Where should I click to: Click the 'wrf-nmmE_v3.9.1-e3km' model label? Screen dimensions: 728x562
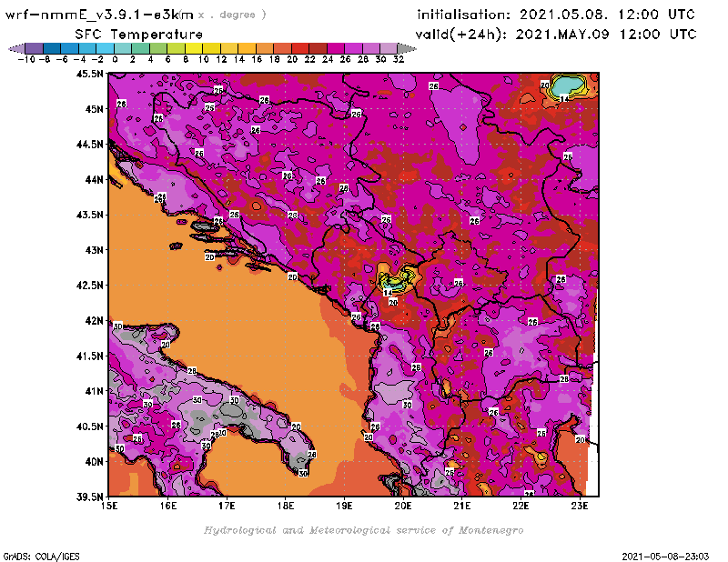[99, 15]
